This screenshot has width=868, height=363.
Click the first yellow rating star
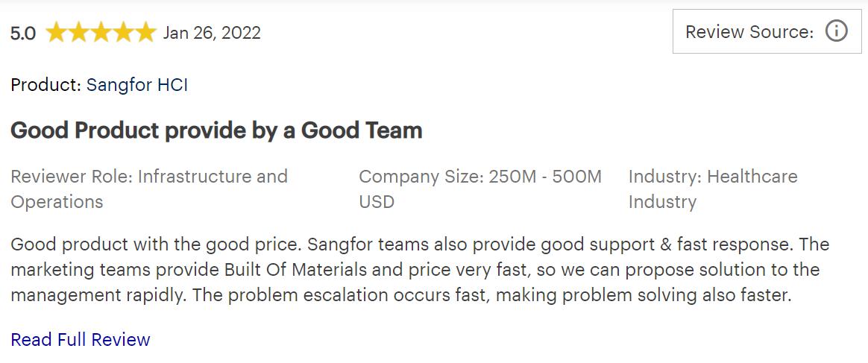tap(57, 33)
